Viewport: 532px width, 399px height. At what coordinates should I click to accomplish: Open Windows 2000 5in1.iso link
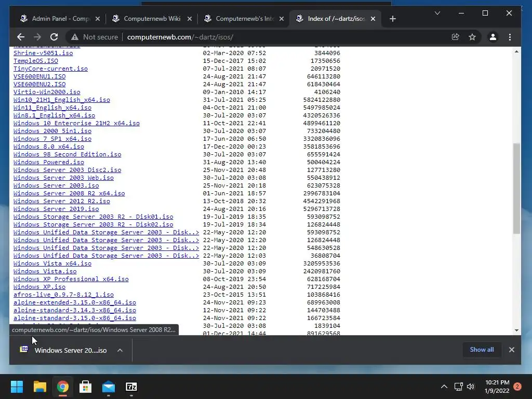[52, 131]
